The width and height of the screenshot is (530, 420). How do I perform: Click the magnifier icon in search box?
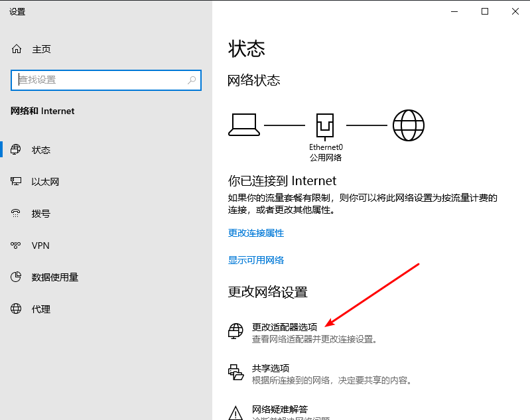click(192, 80)
